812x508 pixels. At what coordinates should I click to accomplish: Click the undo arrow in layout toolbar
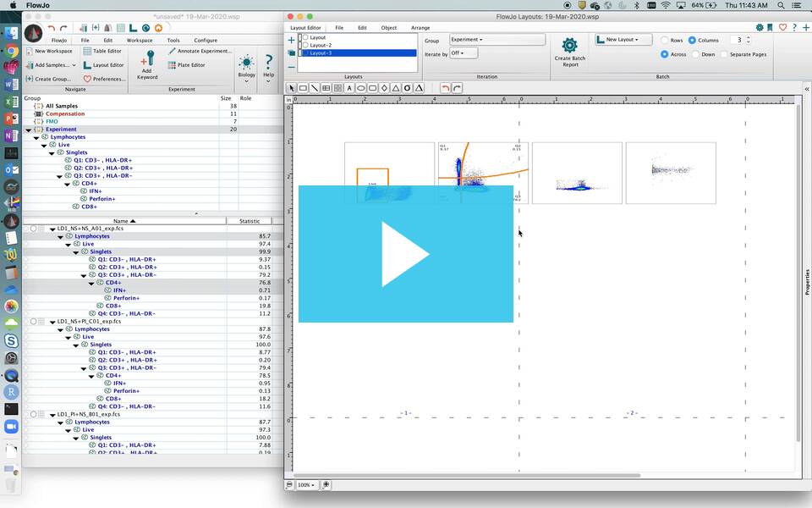coord(446,88)
